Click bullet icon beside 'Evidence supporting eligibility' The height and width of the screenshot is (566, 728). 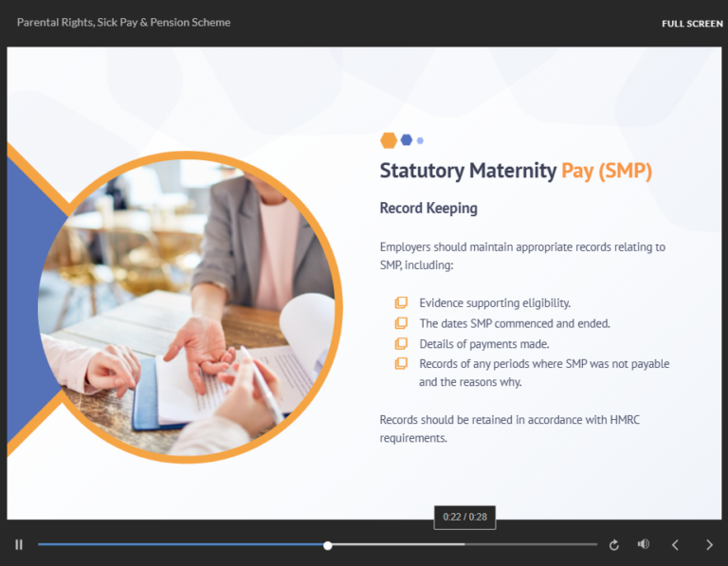pyautogui.click(x=401, y=302)
